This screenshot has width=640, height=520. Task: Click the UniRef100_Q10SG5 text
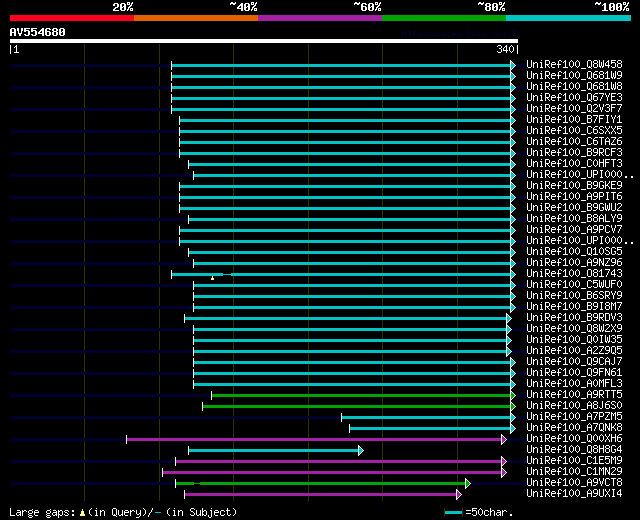click(x=574, y=251)
